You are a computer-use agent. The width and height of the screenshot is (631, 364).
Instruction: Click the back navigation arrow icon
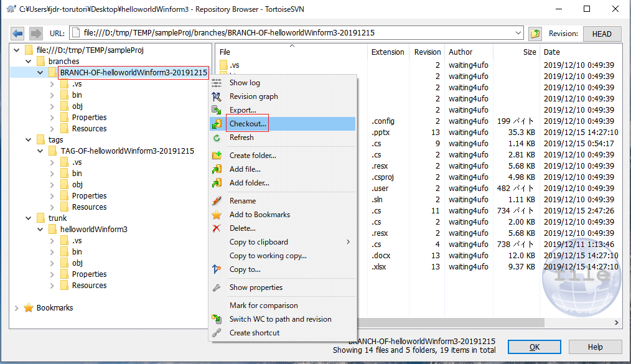[x=17, y=34]
